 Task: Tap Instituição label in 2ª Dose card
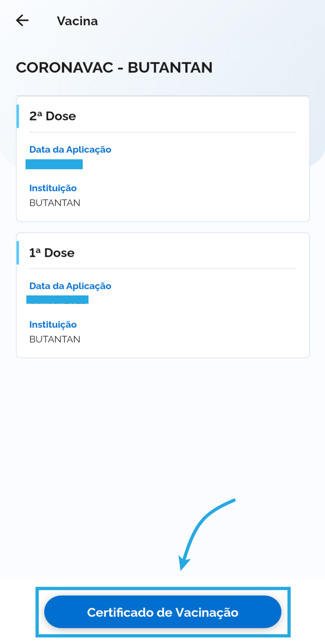tap(53, 188)
